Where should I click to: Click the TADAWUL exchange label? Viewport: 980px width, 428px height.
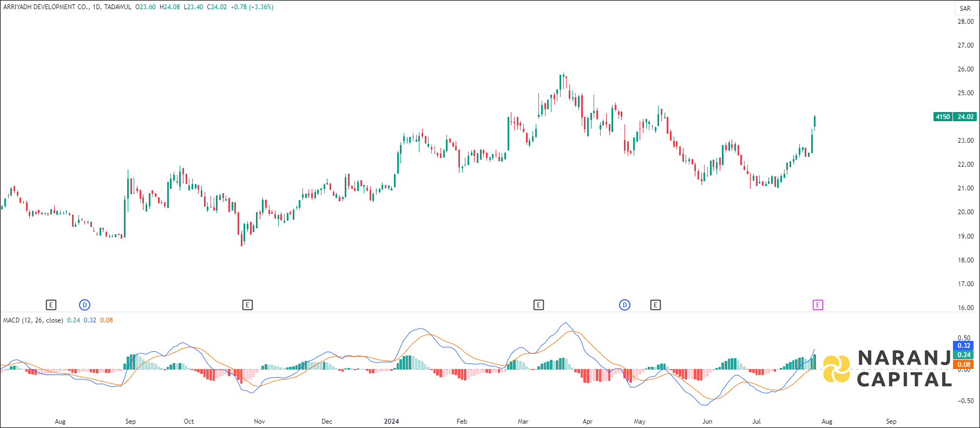click(x=118, y=7)
